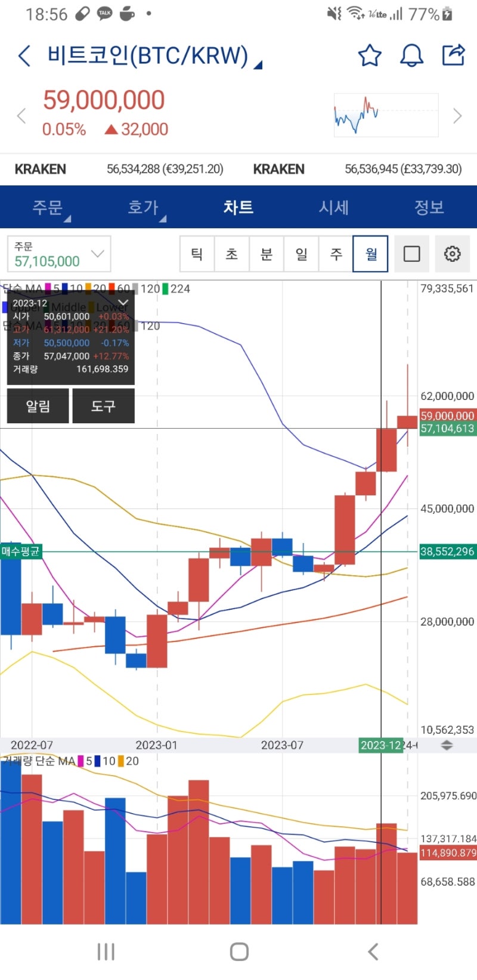Open the 시세 tab

pyautogui.click(x=334, y=207)
